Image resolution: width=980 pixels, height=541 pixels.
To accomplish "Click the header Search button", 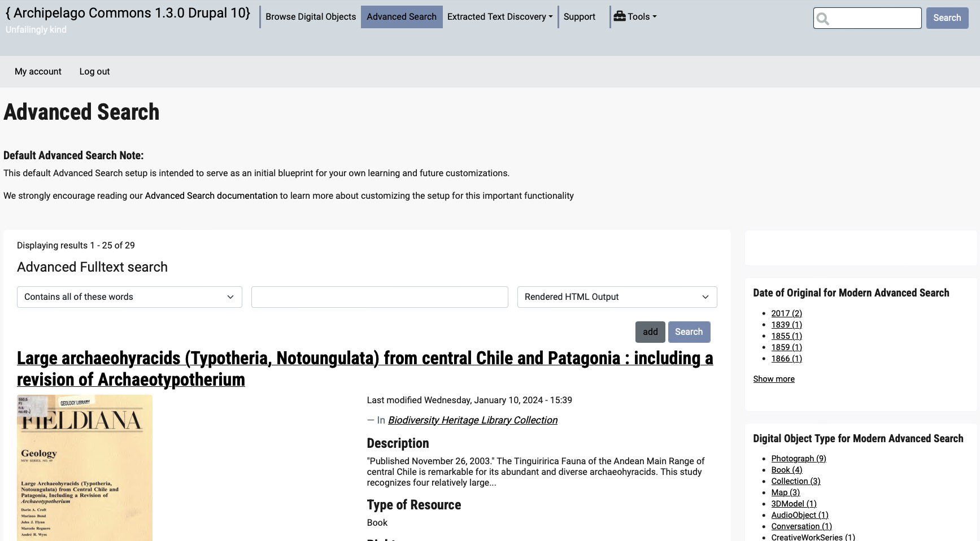I will [x=947, y=18].
